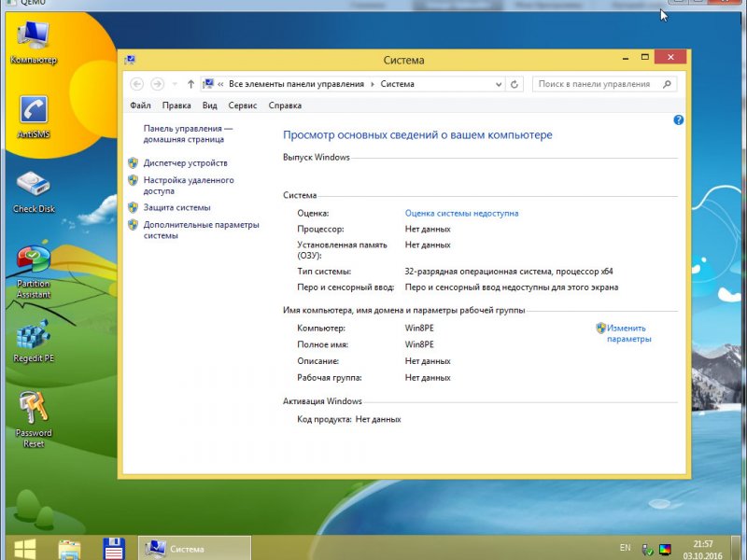This screenshot has height=560, width=747.
Task: Open the blue help question mark icon
Action: click(679, 120)
